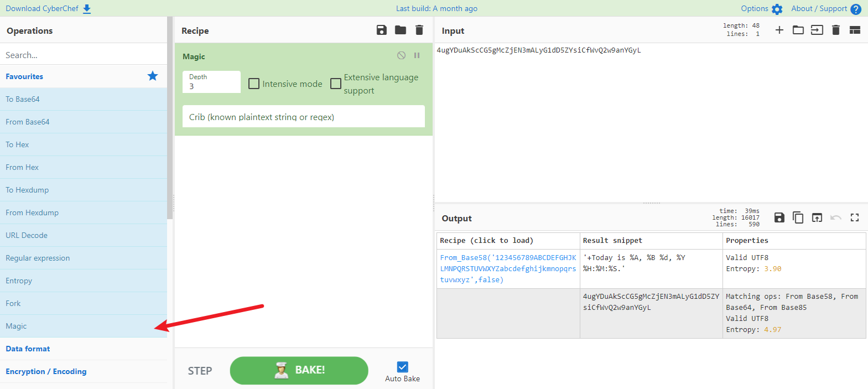Image resolution: width=868 pixels, height=389 pixels.
Task: Click the About / Support question mark icon
Action: (x=856, y=9)
